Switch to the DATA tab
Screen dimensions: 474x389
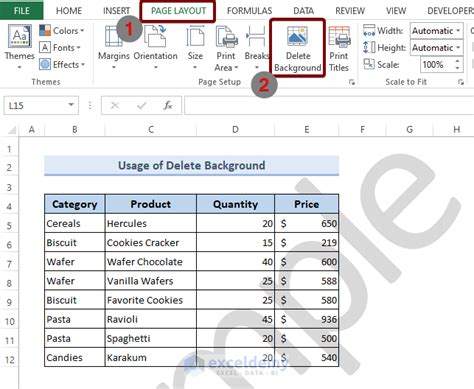303,11
